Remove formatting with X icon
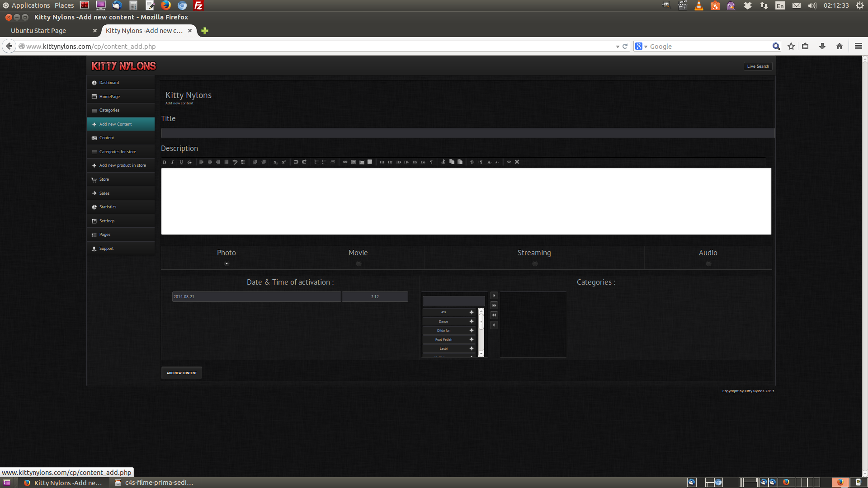This screenshot has height=488, width=868. click(x=517, y=162)
